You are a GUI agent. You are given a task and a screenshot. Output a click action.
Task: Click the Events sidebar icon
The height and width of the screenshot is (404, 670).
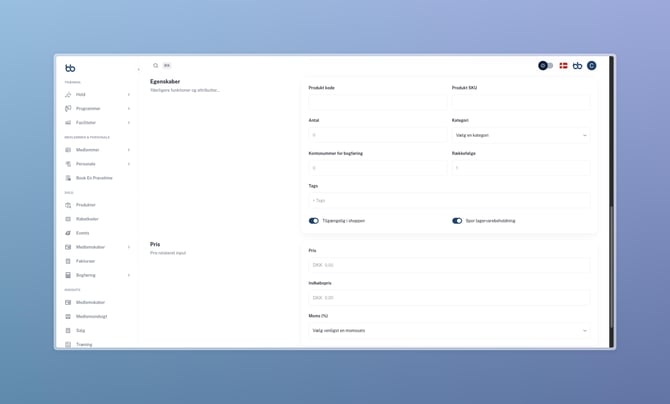tap(68, 233)
